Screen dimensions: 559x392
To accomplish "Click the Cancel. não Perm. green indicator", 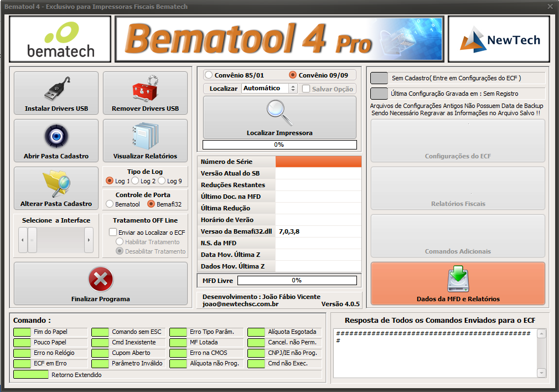I will [256, 342].
